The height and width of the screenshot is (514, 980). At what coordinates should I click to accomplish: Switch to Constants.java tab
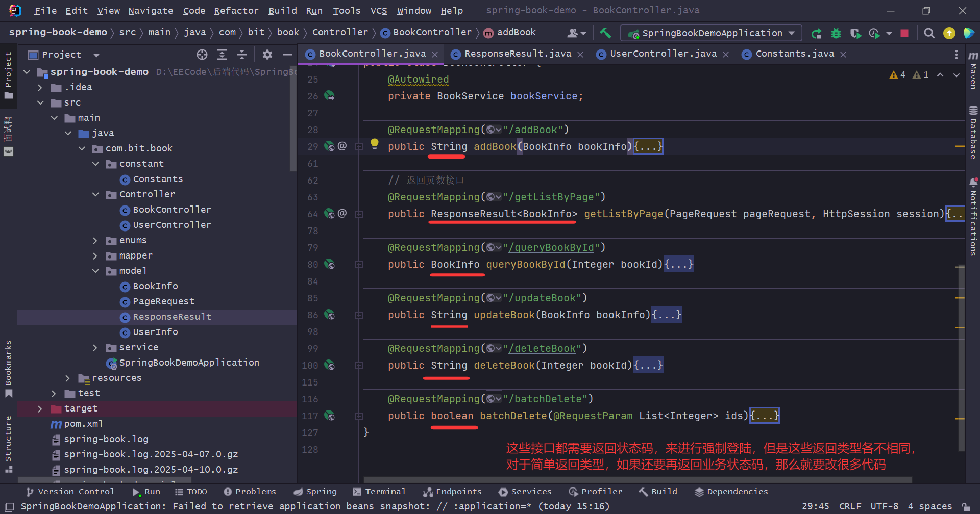coord(795,54)
